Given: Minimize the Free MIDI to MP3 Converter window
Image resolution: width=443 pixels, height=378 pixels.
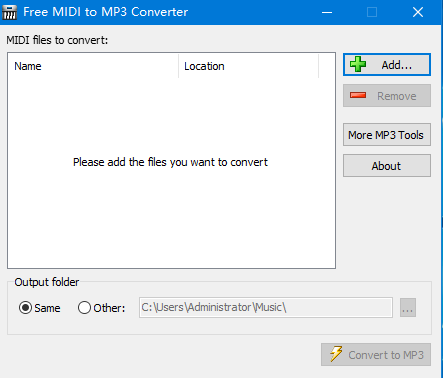Looking at the screenshot, I should tap(327, 12).
